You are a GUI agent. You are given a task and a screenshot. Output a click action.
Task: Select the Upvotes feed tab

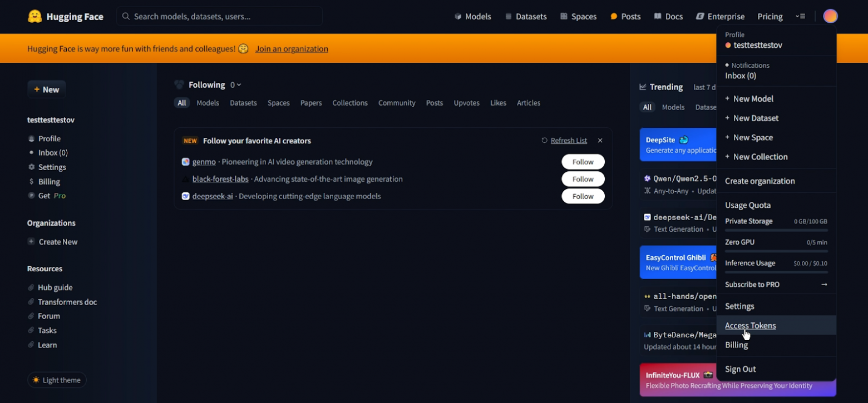466,103
